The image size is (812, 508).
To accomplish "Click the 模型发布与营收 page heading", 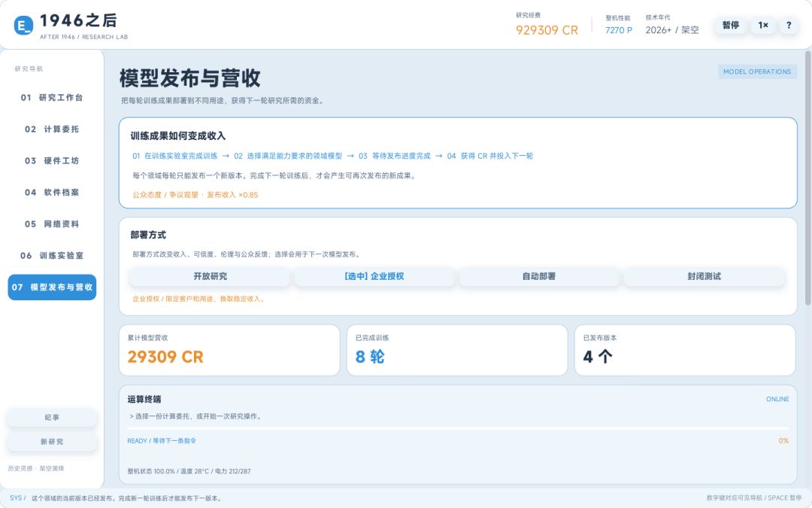I will 190,78.
